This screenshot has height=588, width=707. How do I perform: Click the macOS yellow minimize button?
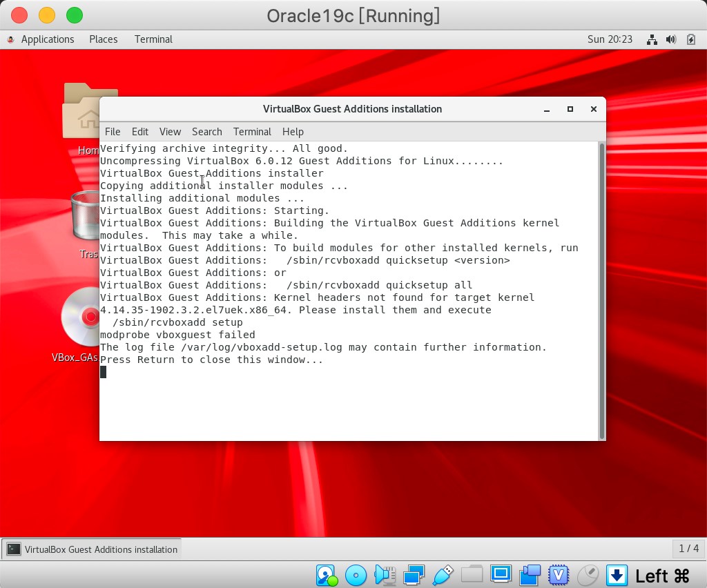(47, 15)
